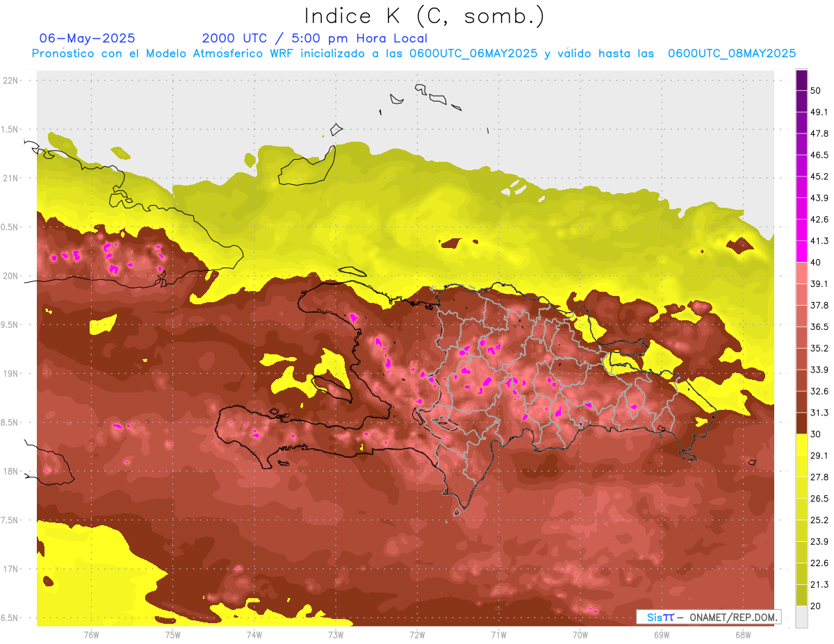The image size is (834, 644).
Task: Pick the magenta band between 40 and 41.3
Action: click(x=801, y=251)
